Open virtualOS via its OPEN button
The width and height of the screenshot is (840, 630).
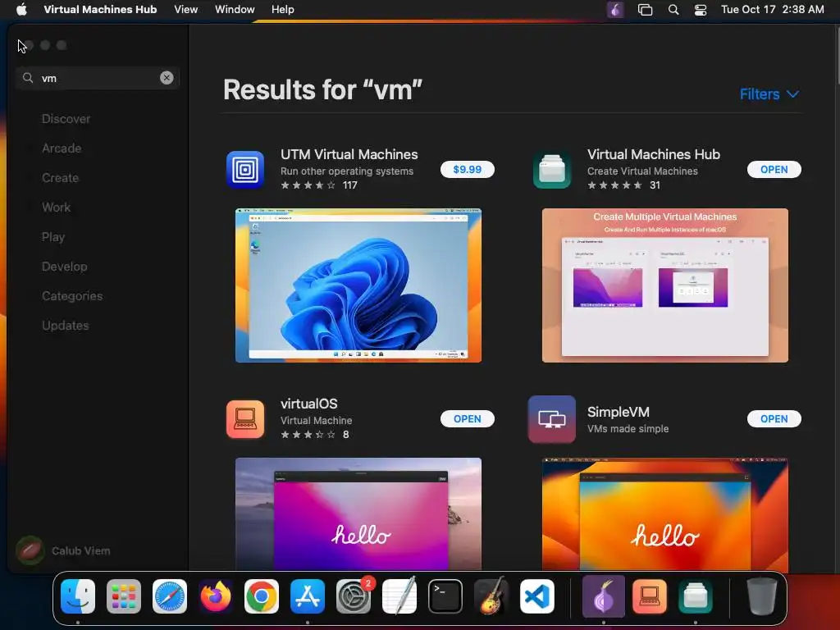click(x=467, y=419)
